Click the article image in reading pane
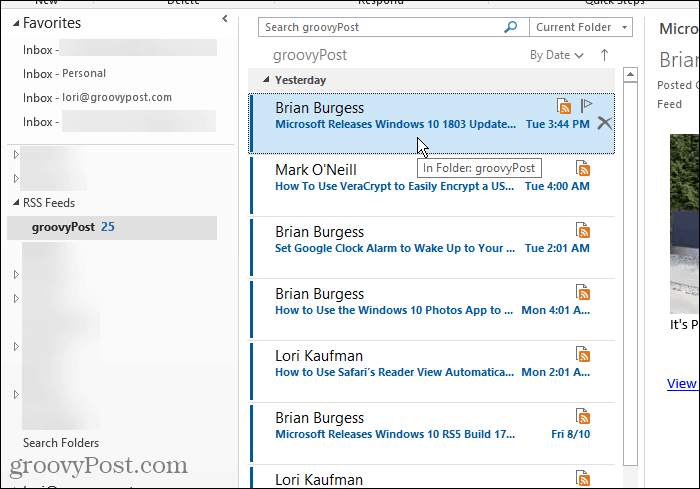 click(684, 224)
